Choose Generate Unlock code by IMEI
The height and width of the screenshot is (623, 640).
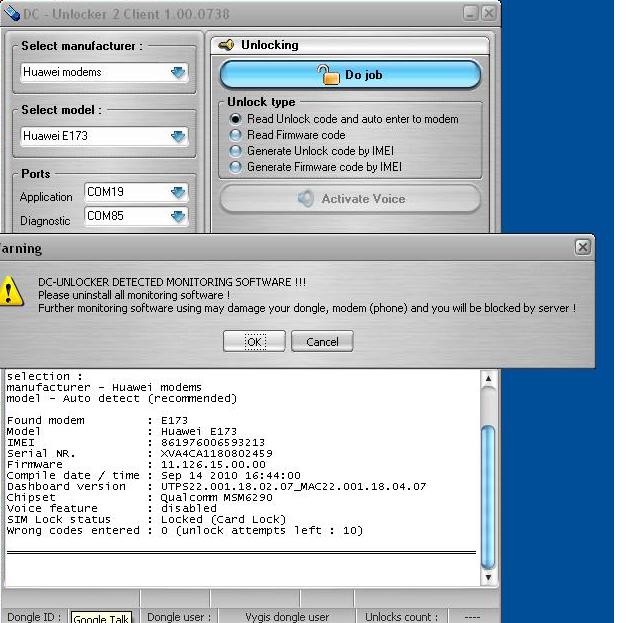(236, 151)
